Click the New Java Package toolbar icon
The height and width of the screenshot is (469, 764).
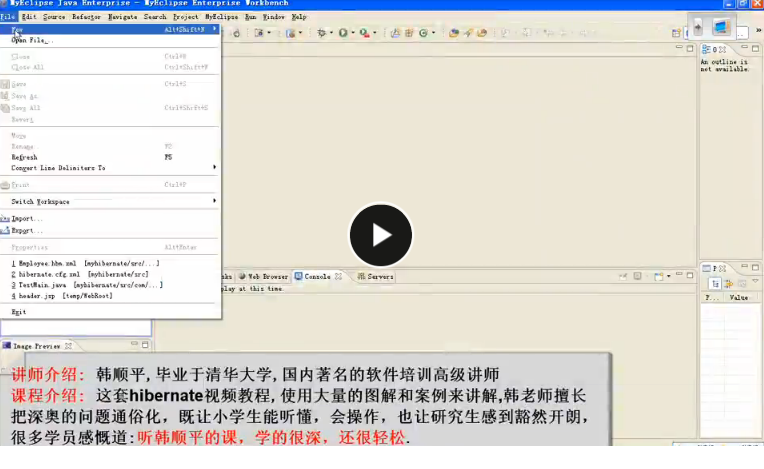point(409,33)
